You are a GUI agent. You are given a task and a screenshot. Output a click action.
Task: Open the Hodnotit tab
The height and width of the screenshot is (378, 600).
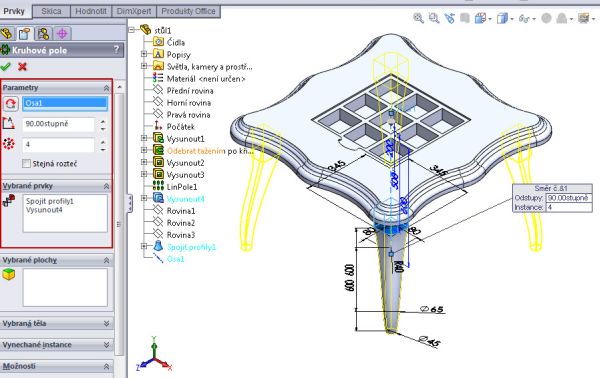coord(91,11)
